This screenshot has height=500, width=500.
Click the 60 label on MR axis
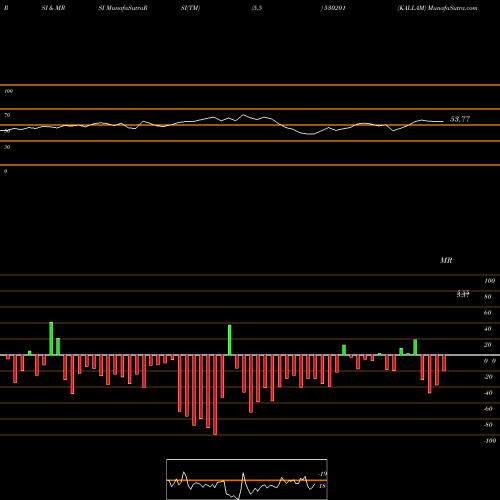[488, 313]
